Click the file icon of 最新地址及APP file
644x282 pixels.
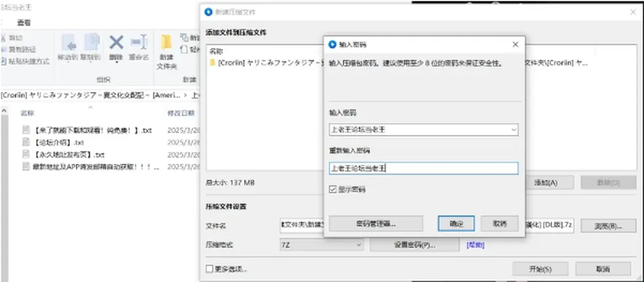pyautogui.click(x=26, y=167)
